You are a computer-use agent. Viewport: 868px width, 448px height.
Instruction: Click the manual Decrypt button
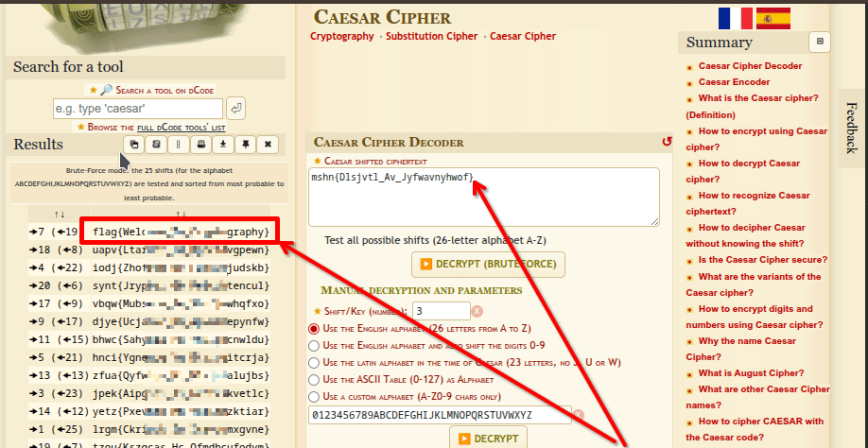488,438
